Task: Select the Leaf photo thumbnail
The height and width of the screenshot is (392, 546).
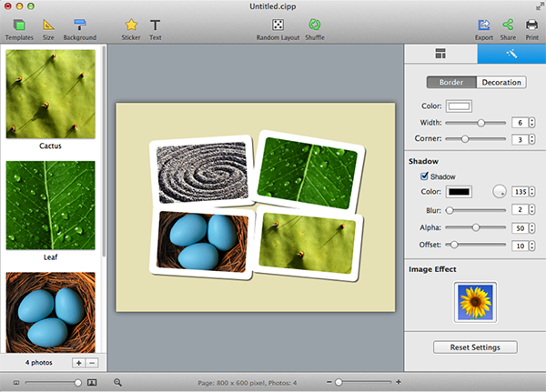Action: (x=50, y=205)
